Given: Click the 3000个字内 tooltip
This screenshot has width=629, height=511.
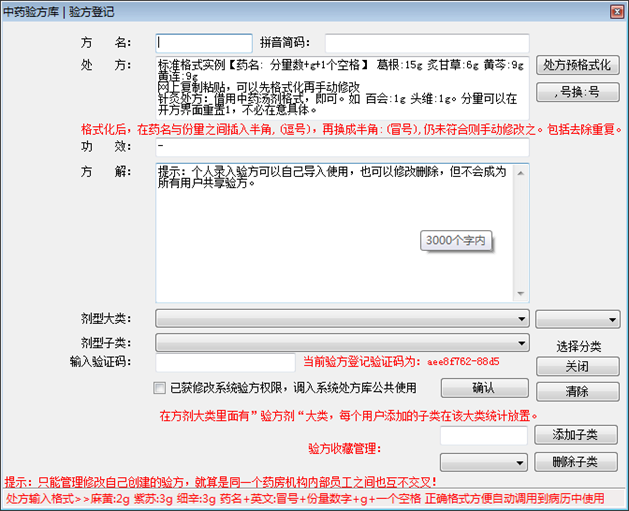Looking at the screenshot, I should tap(456, 241).
